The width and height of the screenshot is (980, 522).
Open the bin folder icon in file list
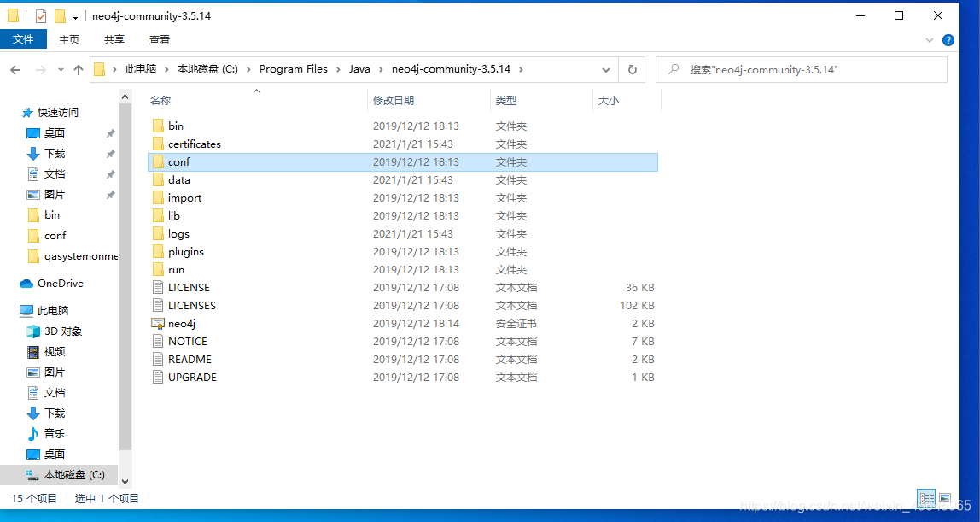[x=158, y=126]
